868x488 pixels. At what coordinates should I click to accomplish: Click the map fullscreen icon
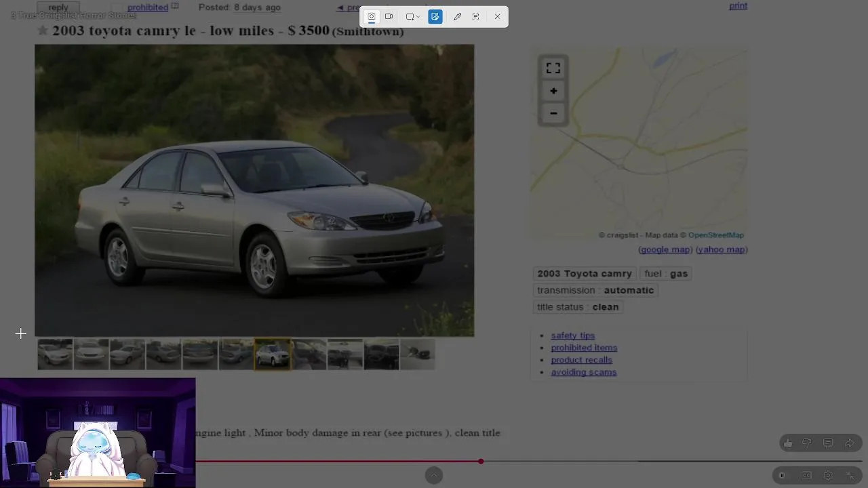pyautogui.click(x=553, y=68)
